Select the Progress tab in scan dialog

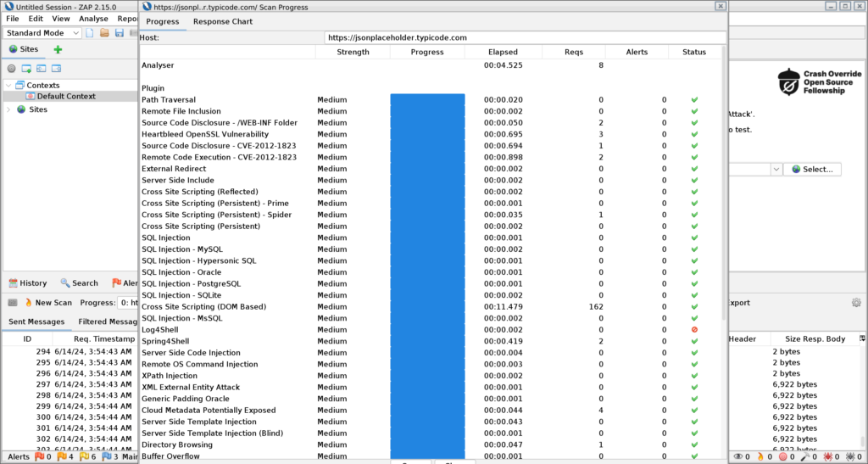162,21
